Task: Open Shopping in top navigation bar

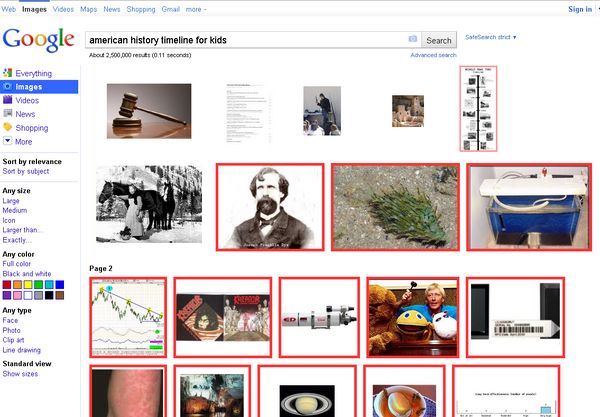Action: coord(141,9)
